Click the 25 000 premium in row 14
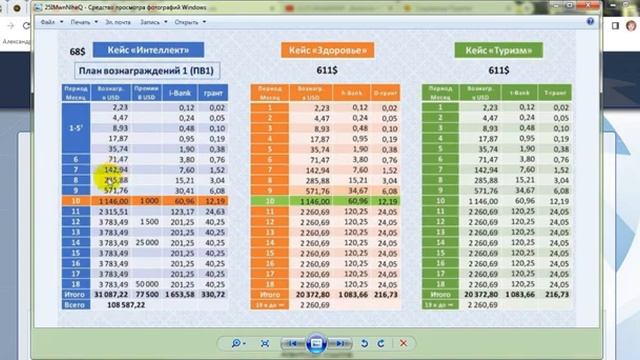This screenshot has height=360, width=640. pyautogui.click(x=147, y=242)
